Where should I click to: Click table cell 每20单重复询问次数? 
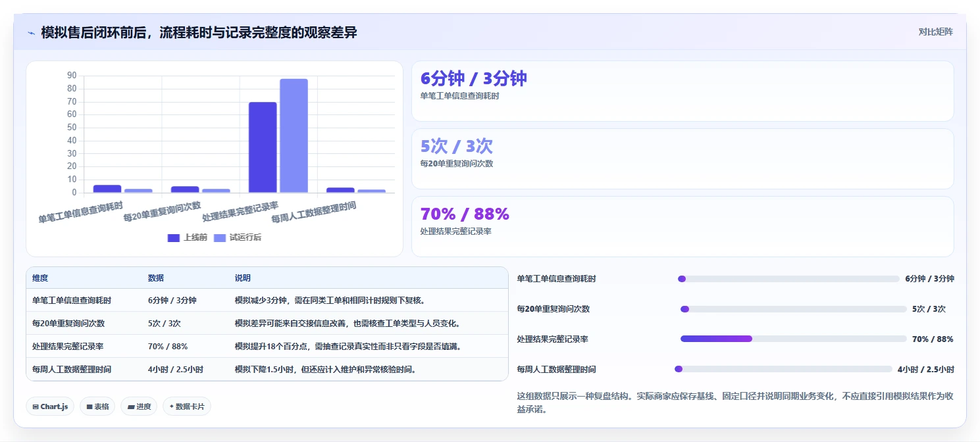[68, 324]
